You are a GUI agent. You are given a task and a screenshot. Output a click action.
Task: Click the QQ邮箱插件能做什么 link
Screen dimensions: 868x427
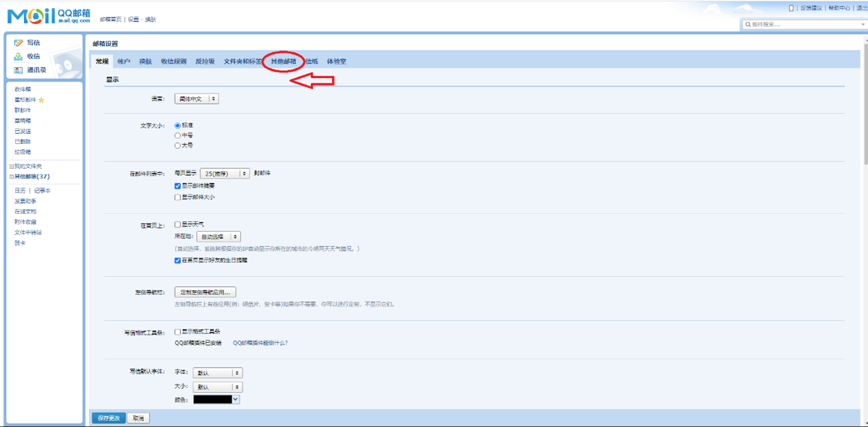pos(260,343)
